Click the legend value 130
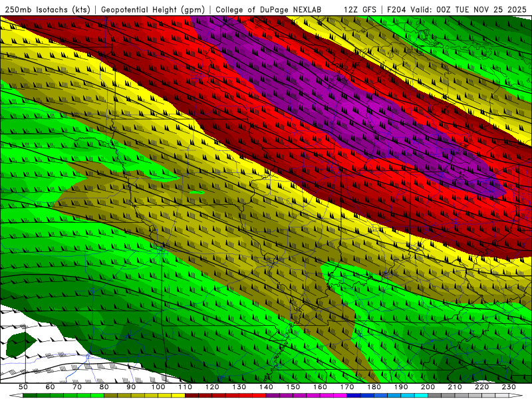532x399 pixels. (x=239, y=387)
